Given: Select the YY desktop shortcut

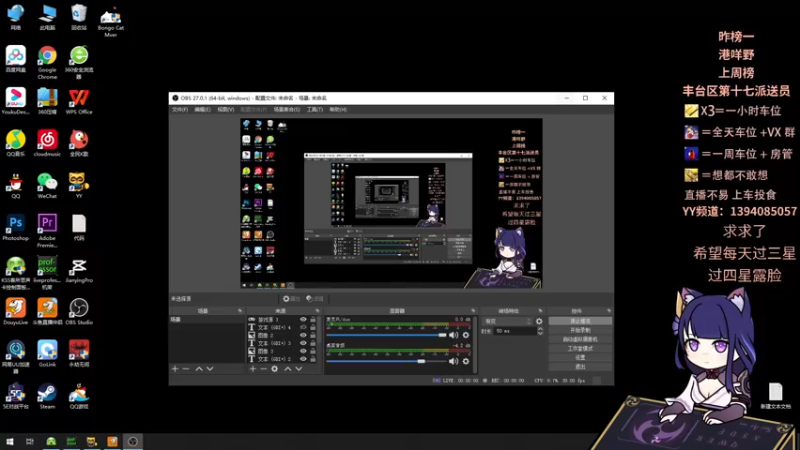Looking at the screenshot, I should (x=79, y=185).
